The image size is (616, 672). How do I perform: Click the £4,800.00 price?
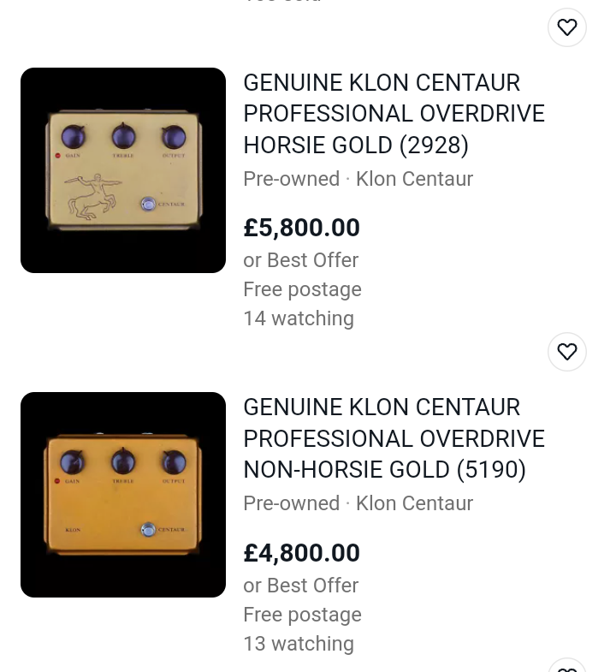point(301,553)
